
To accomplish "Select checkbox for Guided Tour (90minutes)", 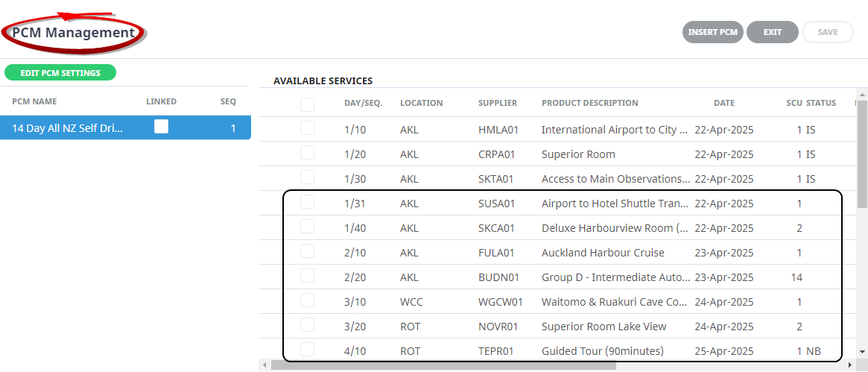I will 307,350.
